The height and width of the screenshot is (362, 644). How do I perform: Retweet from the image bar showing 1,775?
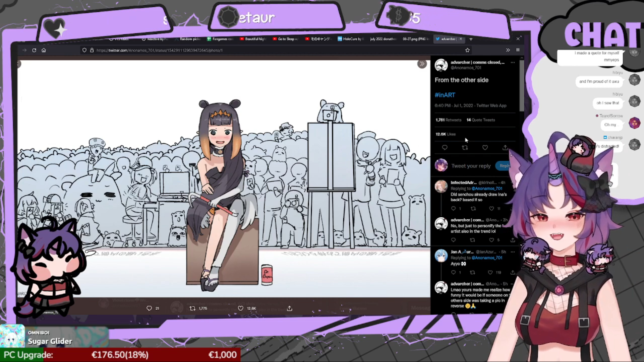[x=192, y=308]
